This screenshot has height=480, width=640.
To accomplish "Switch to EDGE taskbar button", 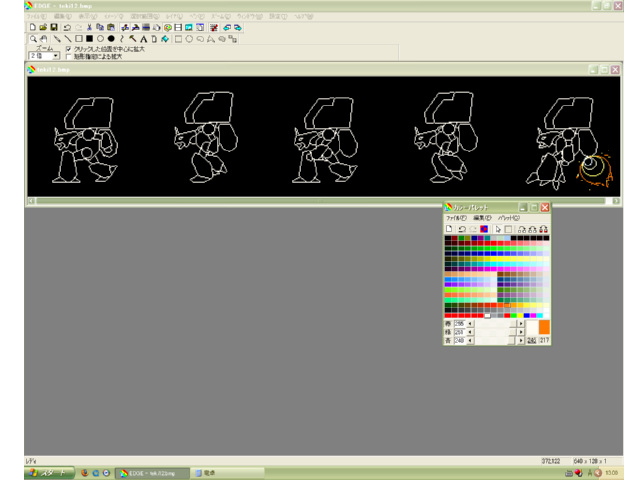I will point(152,473).
